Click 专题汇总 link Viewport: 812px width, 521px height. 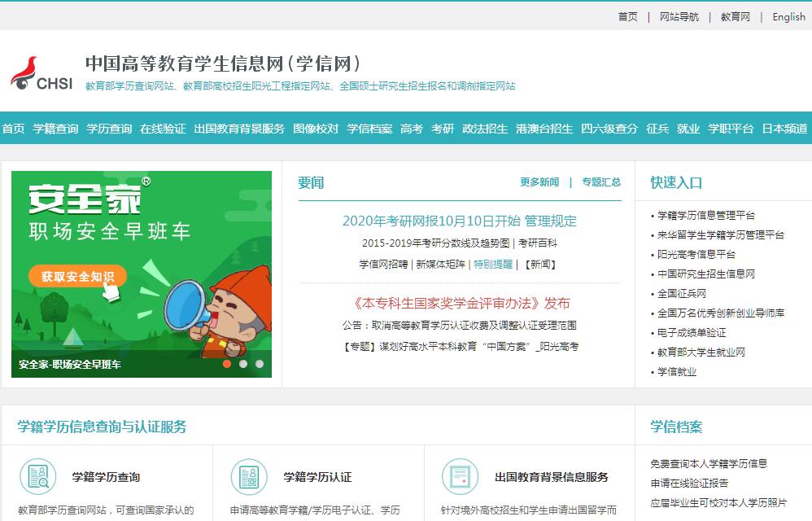click(x=601, y=182)
